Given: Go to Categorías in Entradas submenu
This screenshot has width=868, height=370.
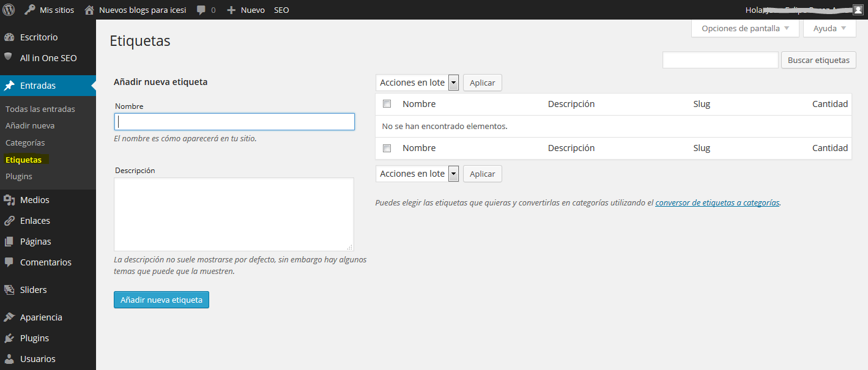Looking at the screenshot, I should point(25,142).
